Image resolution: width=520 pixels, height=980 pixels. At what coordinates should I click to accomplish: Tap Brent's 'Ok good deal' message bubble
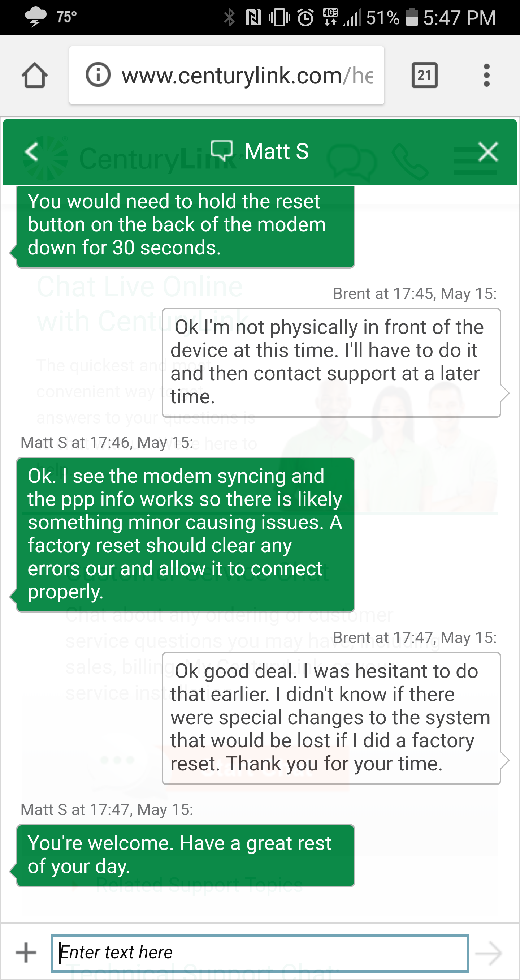331,718
